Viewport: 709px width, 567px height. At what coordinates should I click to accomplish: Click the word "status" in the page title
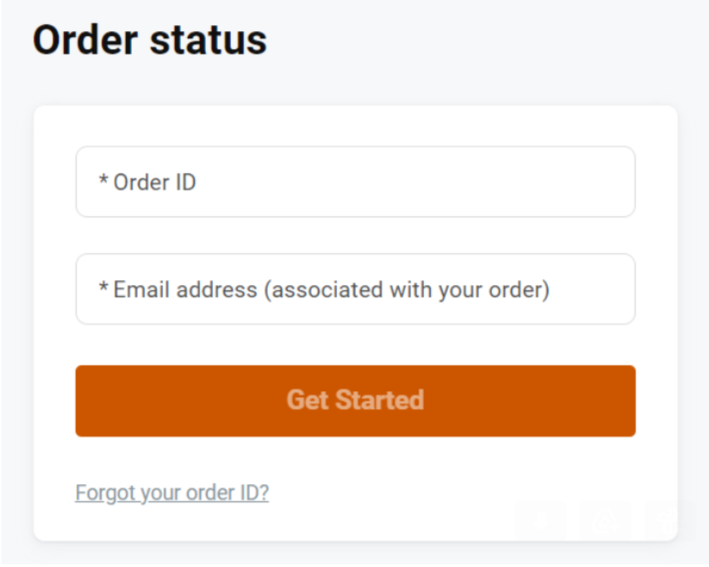point(208,41)
